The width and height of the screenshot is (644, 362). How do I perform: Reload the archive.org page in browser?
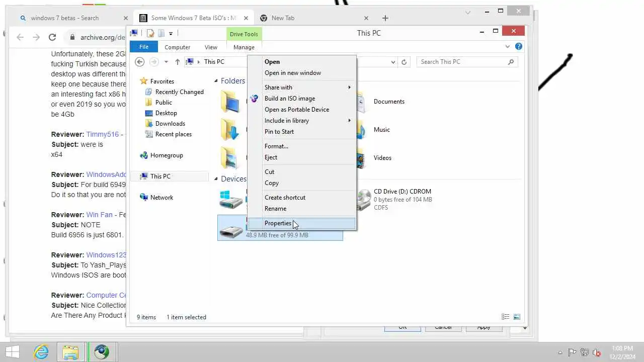click(52, 37)
